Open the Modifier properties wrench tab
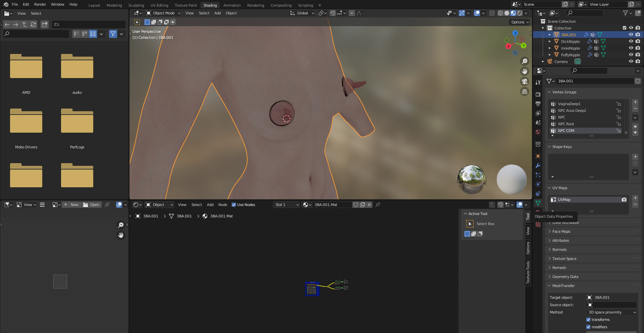644x333 pixels. click(x=538, y=165)
